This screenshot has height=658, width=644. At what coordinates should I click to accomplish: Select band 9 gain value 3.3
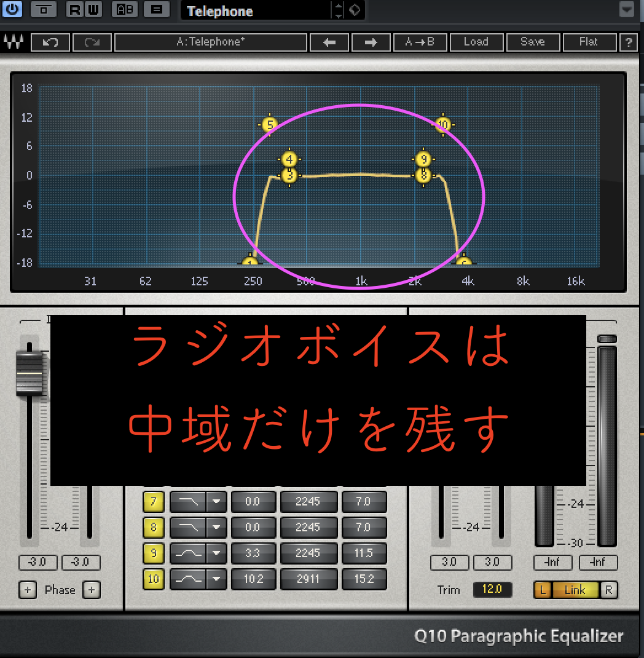pyautogui.click(x=253, y=553)
